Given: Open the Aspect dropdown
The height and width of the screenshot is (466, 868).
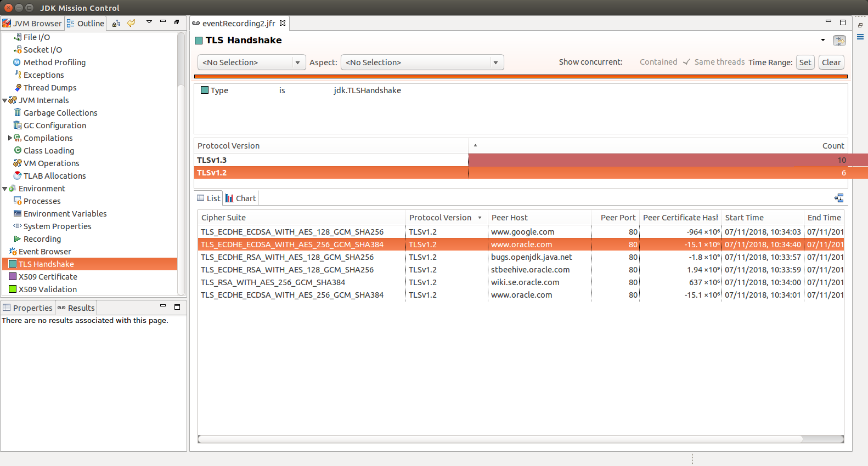Looking at the screenshot, I should coord(421,62).
